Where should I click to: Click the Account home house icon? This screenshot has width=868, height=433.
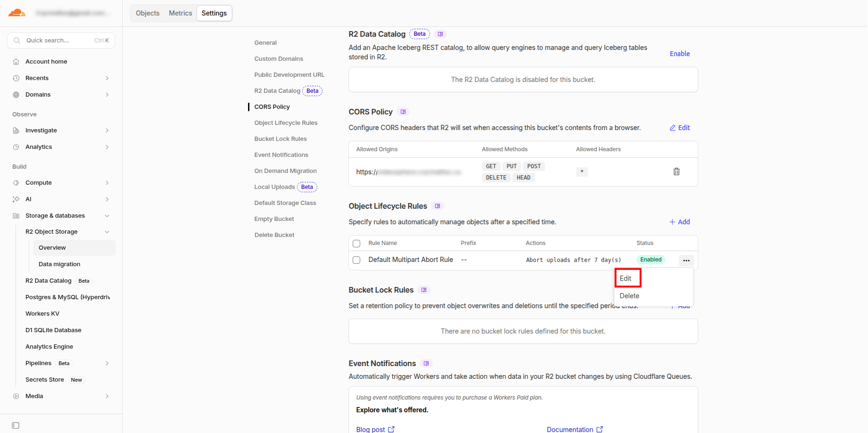[16, 62]
